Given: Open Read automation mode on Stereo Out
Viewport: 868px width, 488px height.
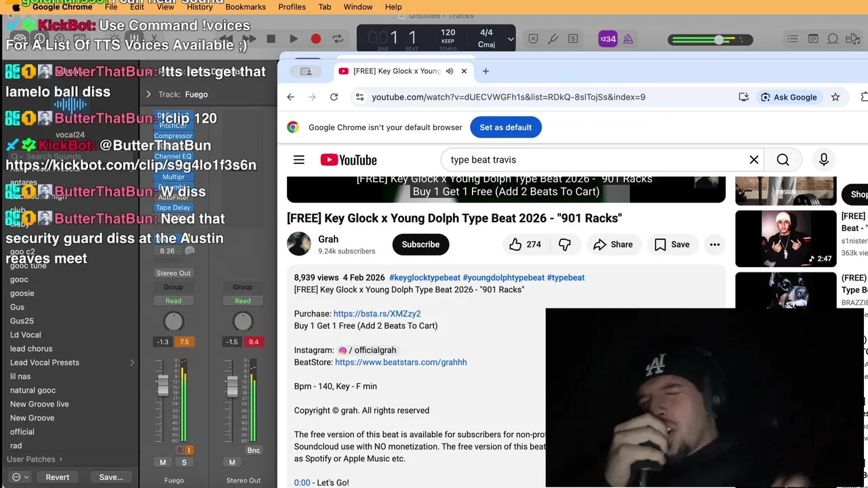Looking at the screenshot, I should [x=243, y=301].
